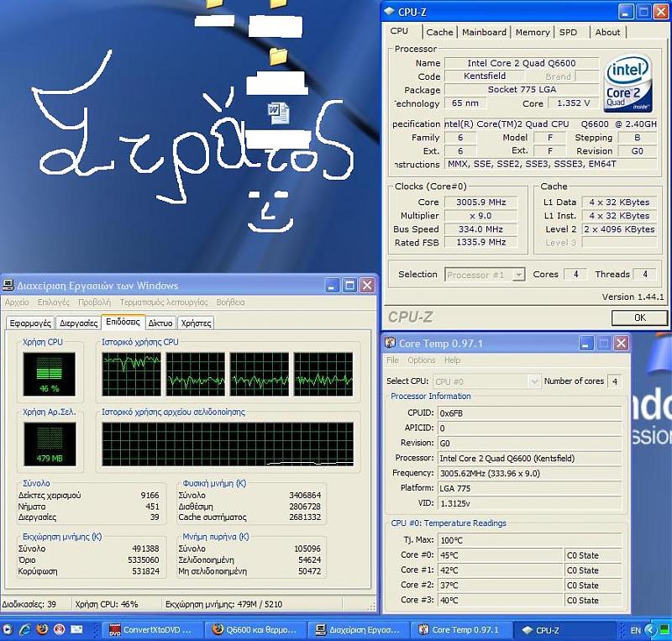The height and width of the screenshot is (641, 672).
Task: Click the multiplier value 'x 9.0'
Action: click(x=480, y=216)
